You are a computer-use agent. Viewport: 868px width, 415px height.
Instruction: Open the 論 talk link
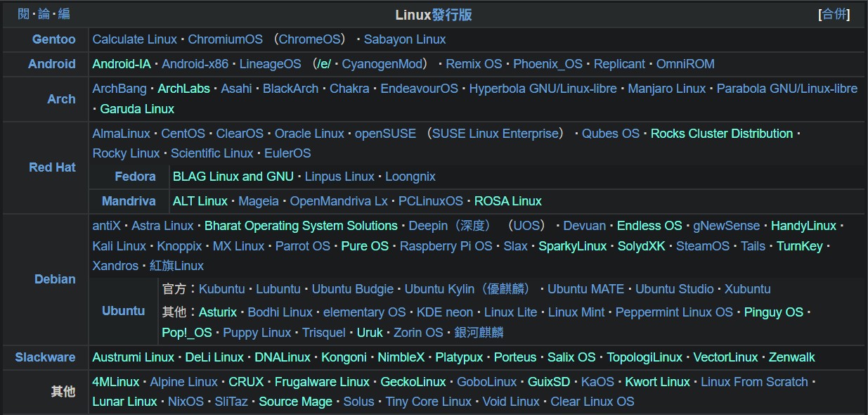(44, 14)
